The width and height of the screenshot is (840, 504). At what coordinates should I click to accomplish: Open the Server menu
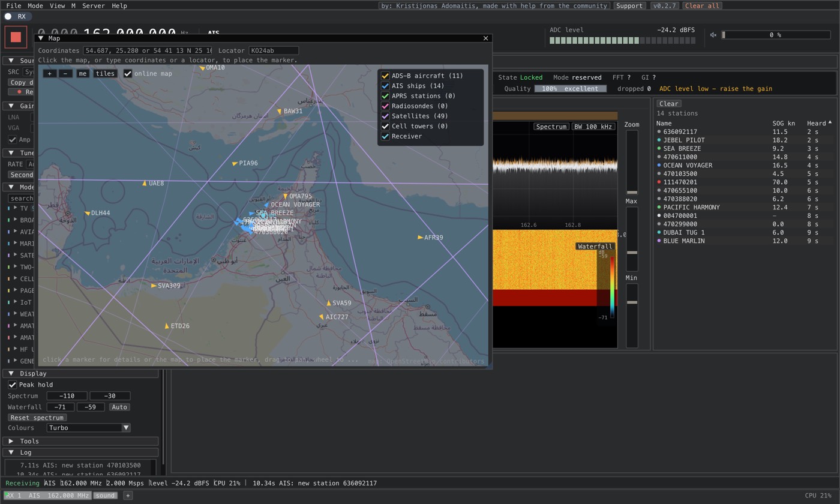tap(93, 5)
